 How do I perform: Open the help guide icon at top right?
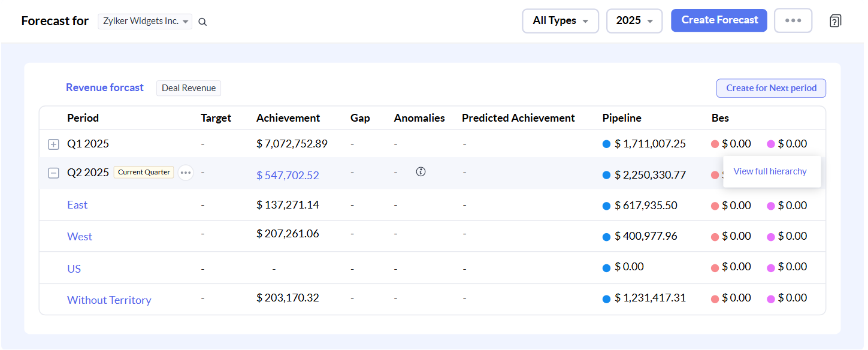[835, 21]
